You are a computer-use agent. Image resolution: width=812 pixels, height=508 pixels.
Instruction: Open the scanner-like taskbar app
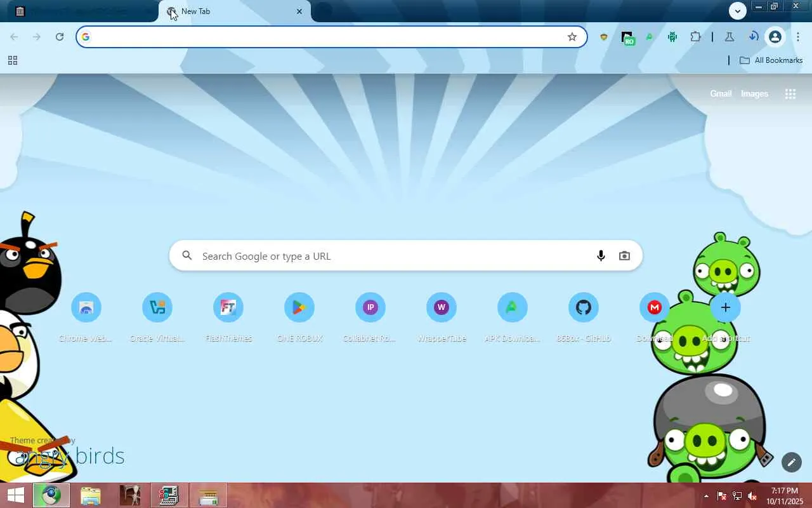208,495
